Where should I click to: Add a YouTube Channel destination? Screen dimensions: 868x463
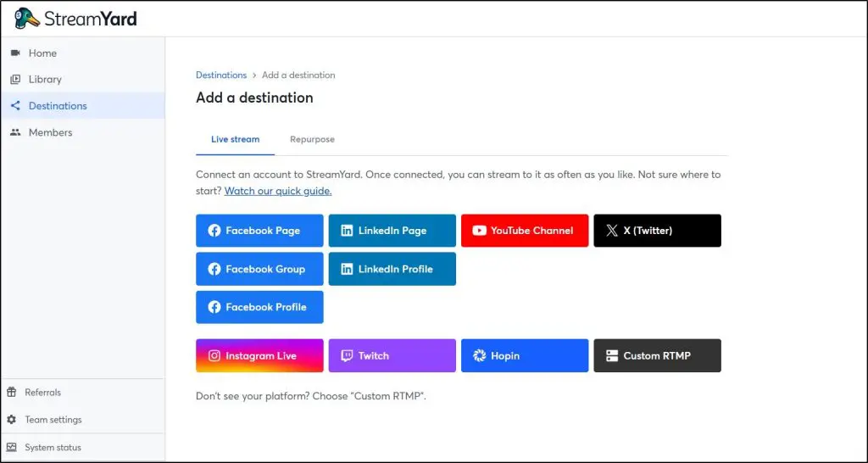524,231
